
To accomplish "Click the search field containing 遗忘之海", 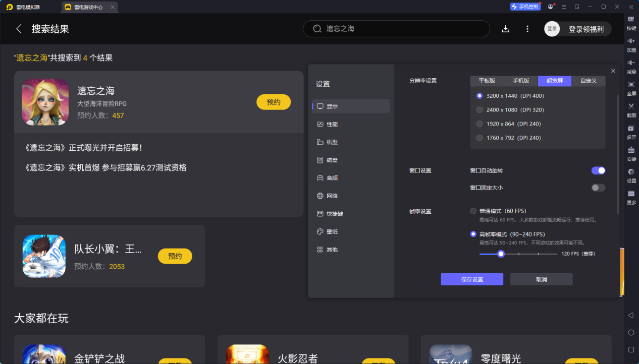I will [x=396, y=29].
